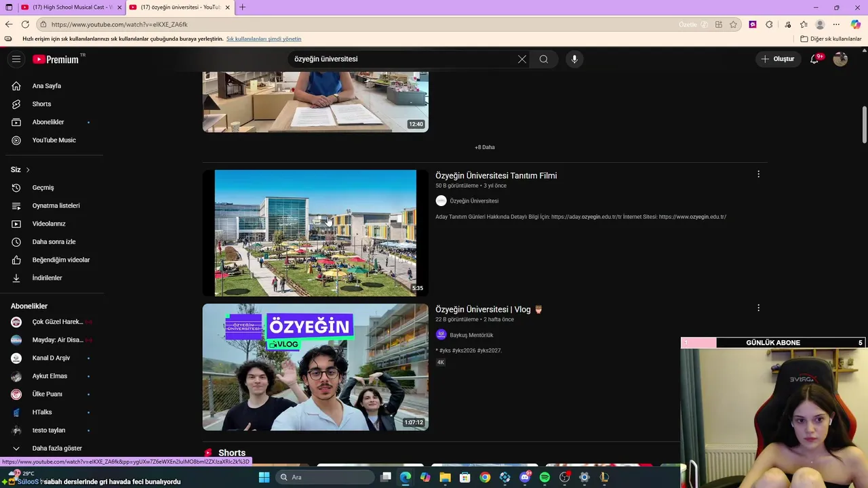Play the 12:40 video thumbnail

(x=315, y=102)
